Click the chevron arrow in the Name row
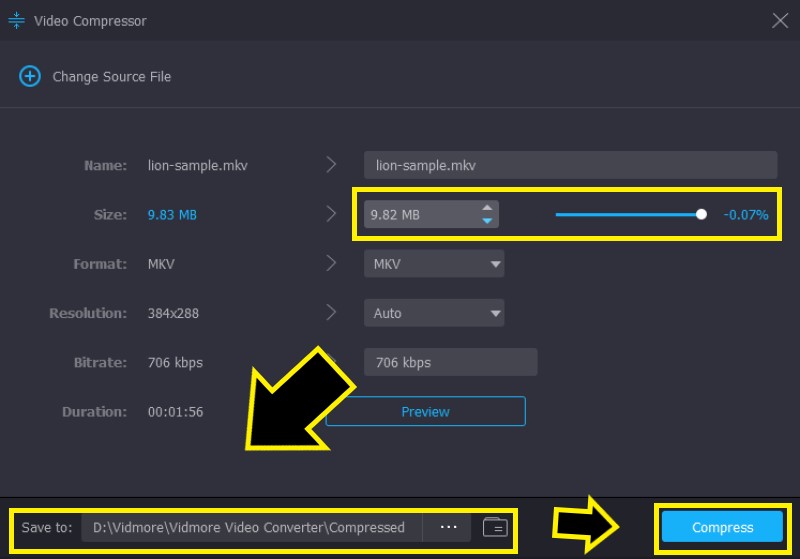This screenshot has width=800, height=559. coord(331,165)
